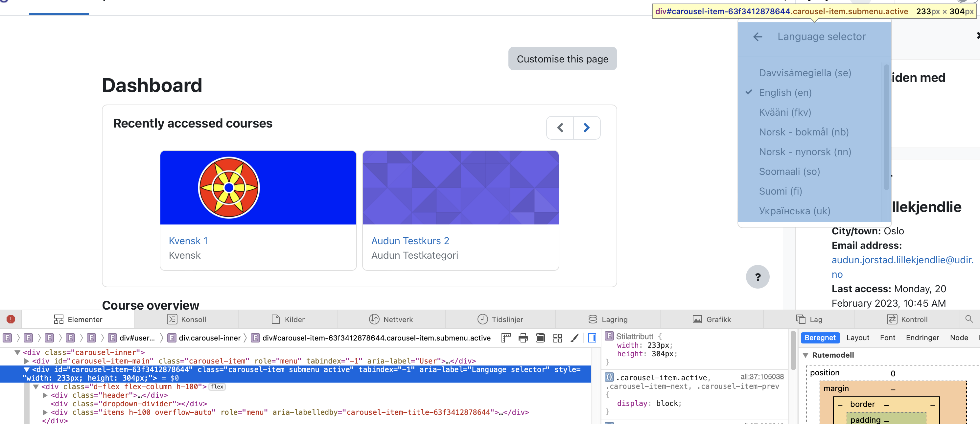
Task: Click the back arrow in Language selector
Action: click(x=758, y=36)
